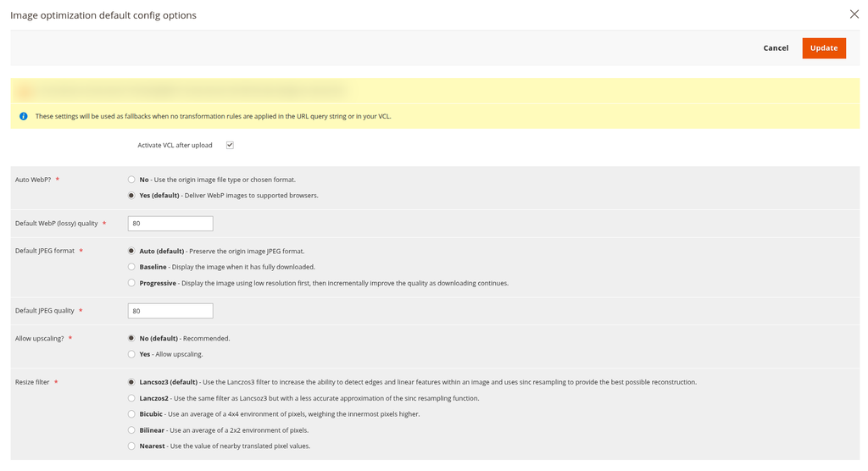Click the 'Resize filter' label
This screenshot has width=868, height=471.
32,382
